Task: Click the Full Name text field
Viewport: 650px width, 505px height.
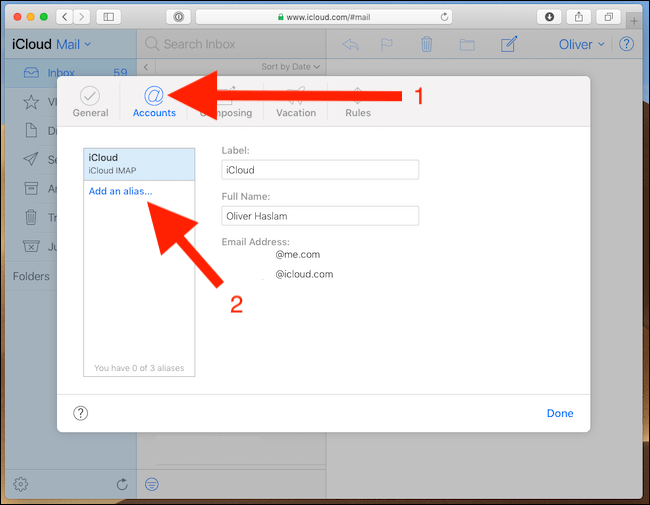Action: point(320,216)
